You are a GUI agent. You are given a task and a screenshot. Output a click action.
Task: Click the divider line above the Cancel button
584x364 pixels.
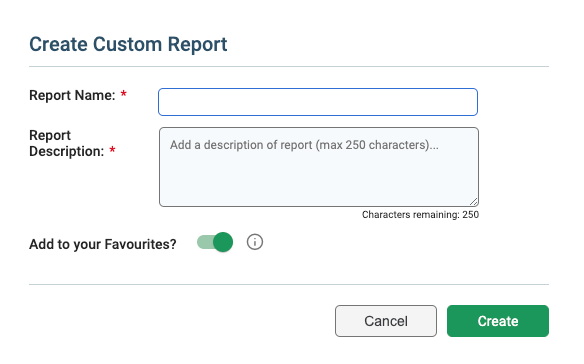point(289,285)
